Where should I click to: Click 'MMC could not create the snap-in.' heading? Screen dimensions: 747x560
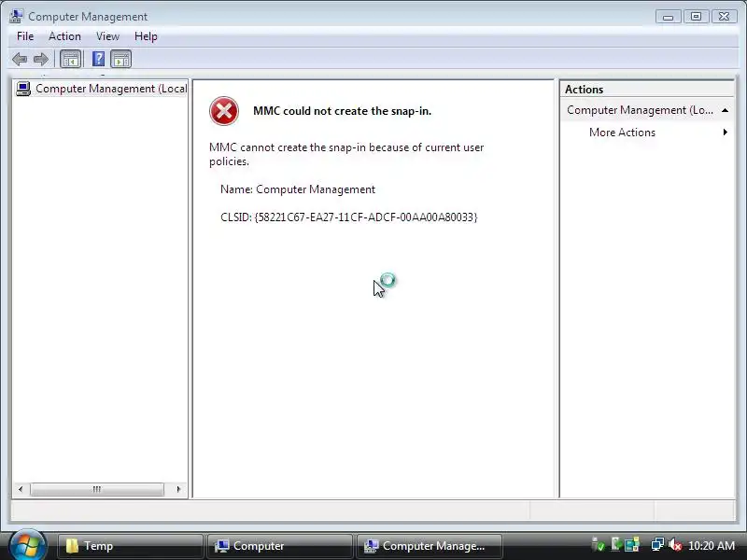(x=342, y=111)
